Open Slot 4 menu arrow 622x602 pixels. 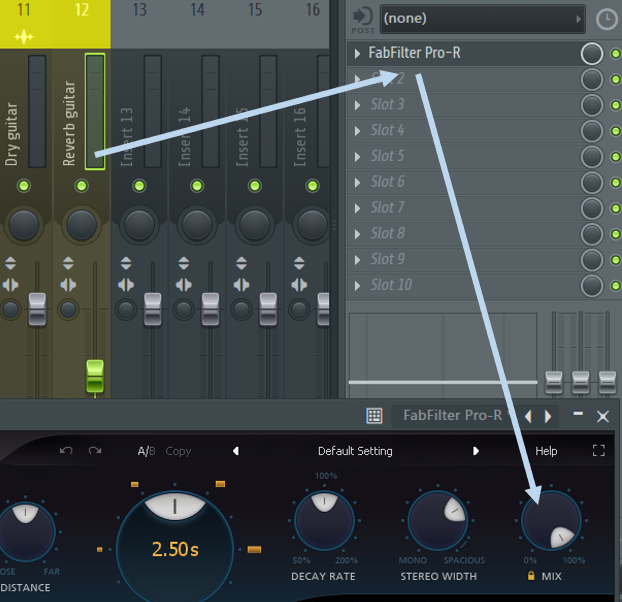(357, 131)
